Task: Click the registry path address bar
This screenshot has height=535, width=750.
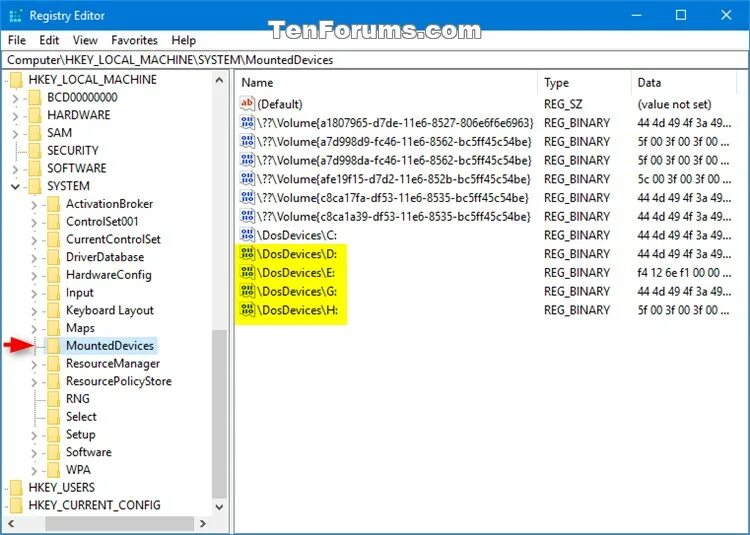Action: click(x=375, y=60)
